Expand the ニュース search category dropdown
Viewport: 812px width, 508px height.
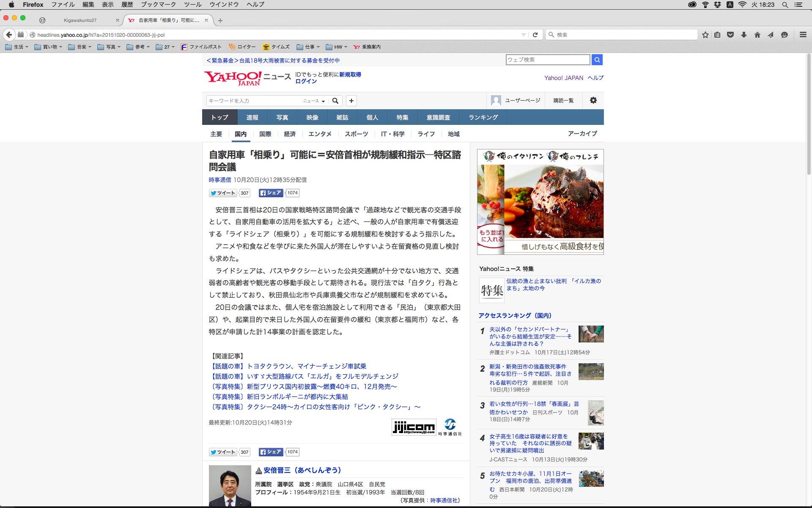coord(314,101)
